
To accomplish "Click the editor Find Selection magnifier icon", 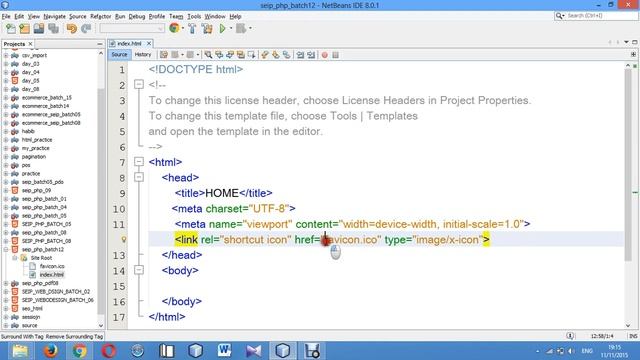I will click(208, 55).
